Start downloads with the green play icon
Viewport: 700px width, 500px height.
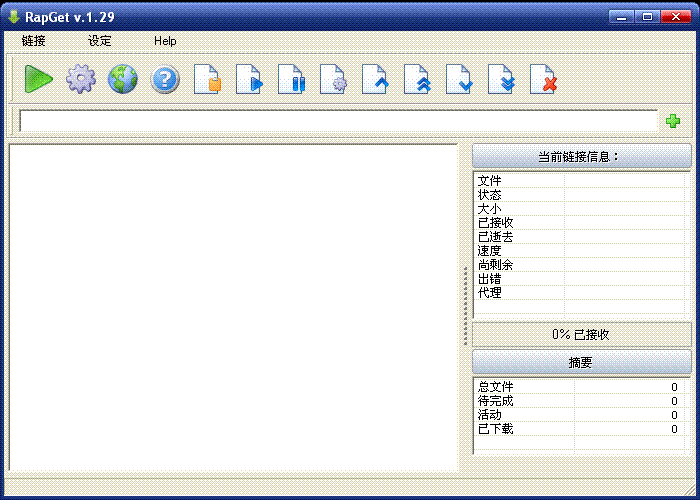click(x=38, y=79)
